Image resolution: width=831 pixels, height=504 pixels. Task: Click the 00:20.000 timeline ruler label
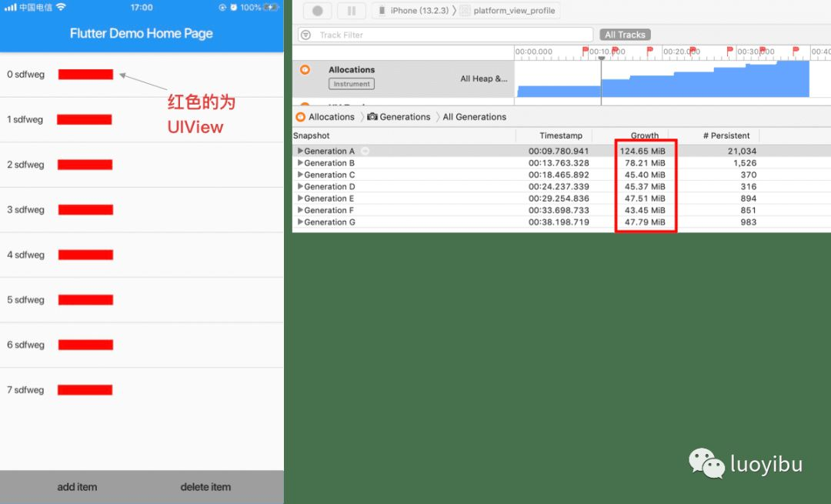point(682,52)
